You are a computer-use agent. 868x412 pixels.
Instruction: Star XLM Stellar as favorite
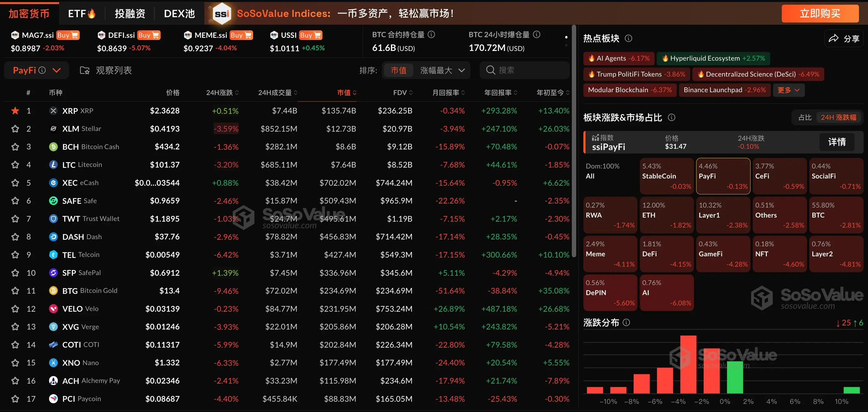click(x=15, y=129)
